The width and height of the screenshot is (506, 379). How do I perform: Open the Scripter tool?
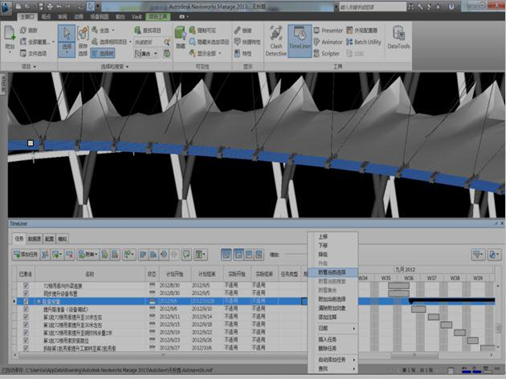coord(327,53)
